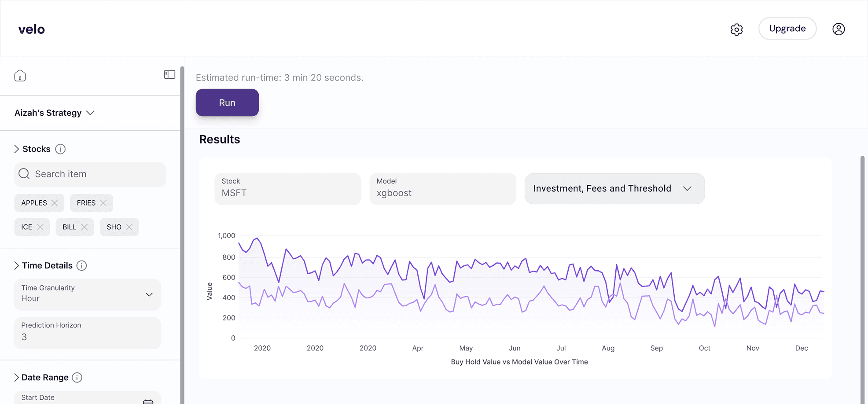Open settings with the gear icon
This screenshot has width=868, height=404.
click(736, 29)
